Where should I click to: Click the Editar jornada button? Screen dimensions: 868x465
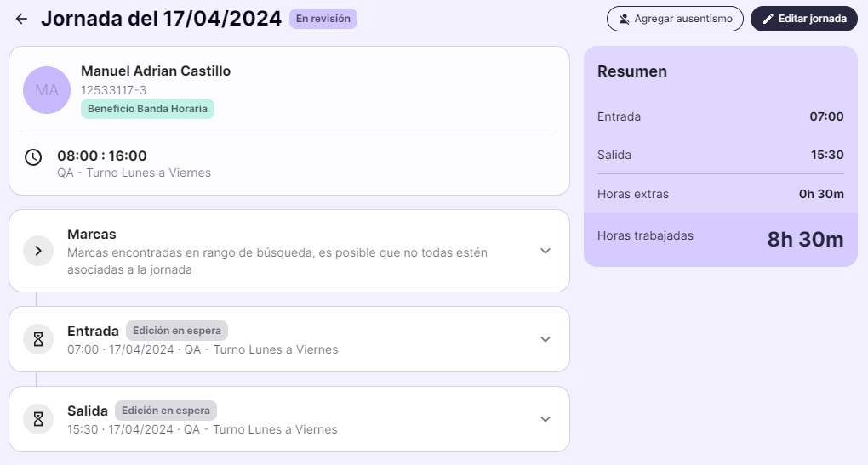(x=804, y=19)
